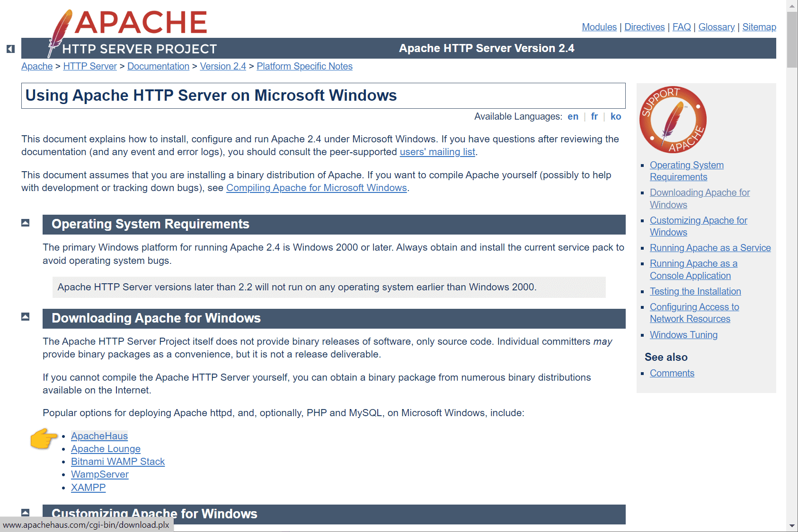This screenshot has width=798, height=532.
Task: Open the Modules link
Action: [x=599, y=27]
